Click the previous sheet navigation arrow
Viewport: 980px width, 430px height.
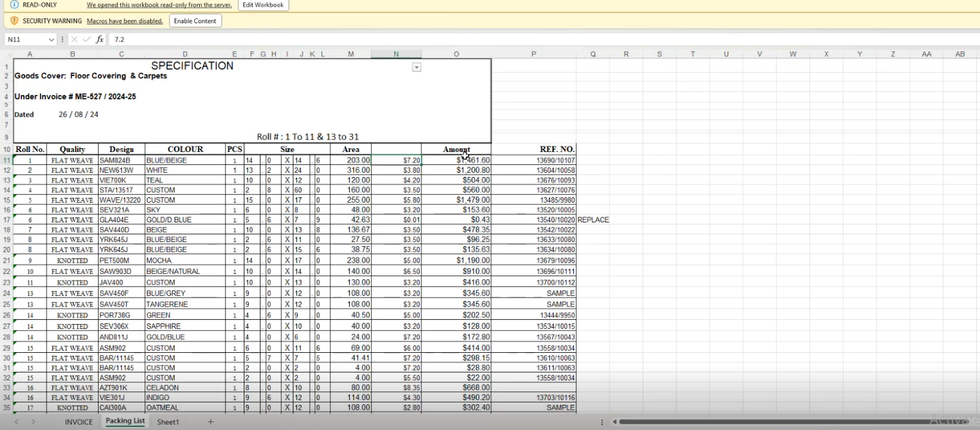pyautogui.click(x=17, y=421)
